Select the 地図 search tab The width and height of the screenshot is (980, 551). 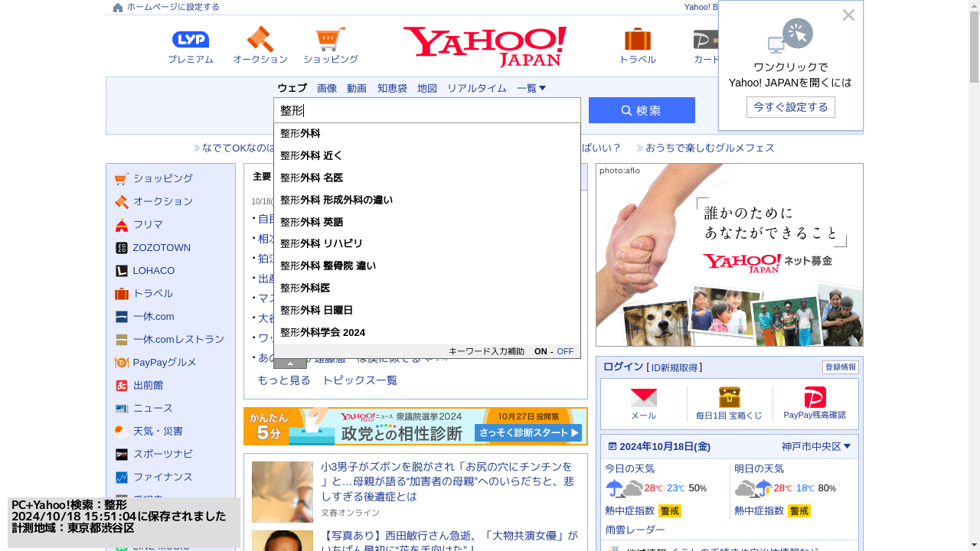pos(427,88)
